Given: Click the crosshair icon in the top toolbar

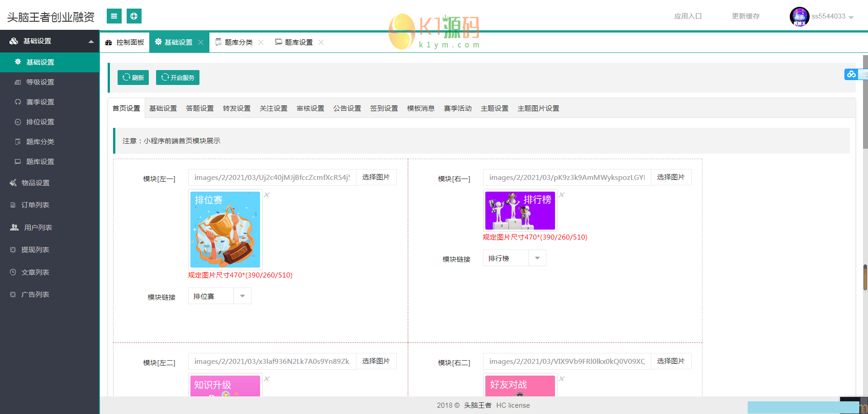Looking at the screenshot, I should click(134, 16).
